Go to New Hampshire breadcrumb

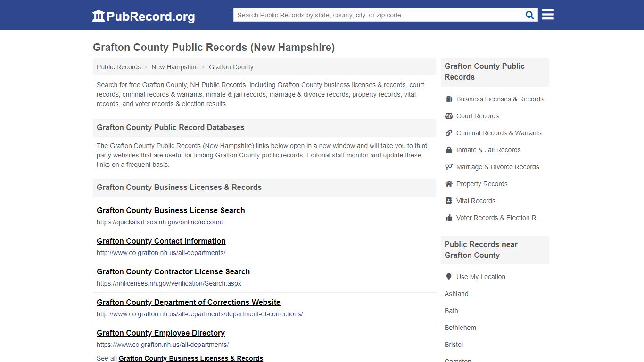click(x=175, y=67)
